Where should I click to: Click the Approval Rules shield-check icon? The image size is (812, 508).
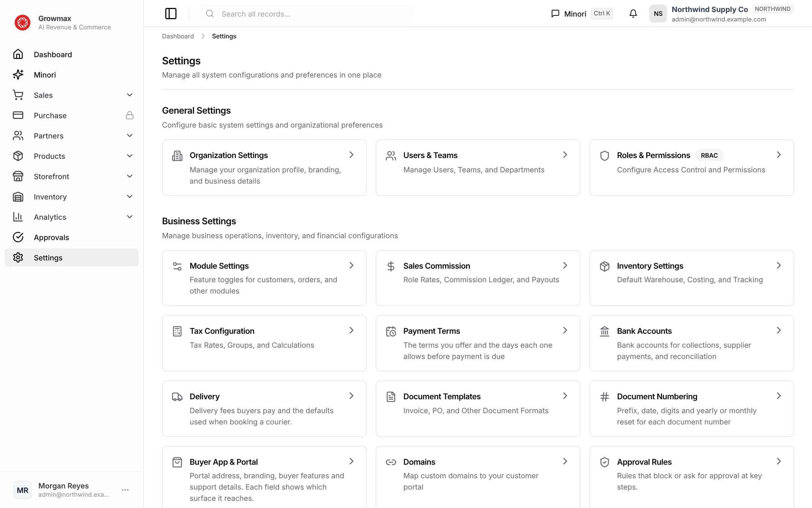pos(604,462)
